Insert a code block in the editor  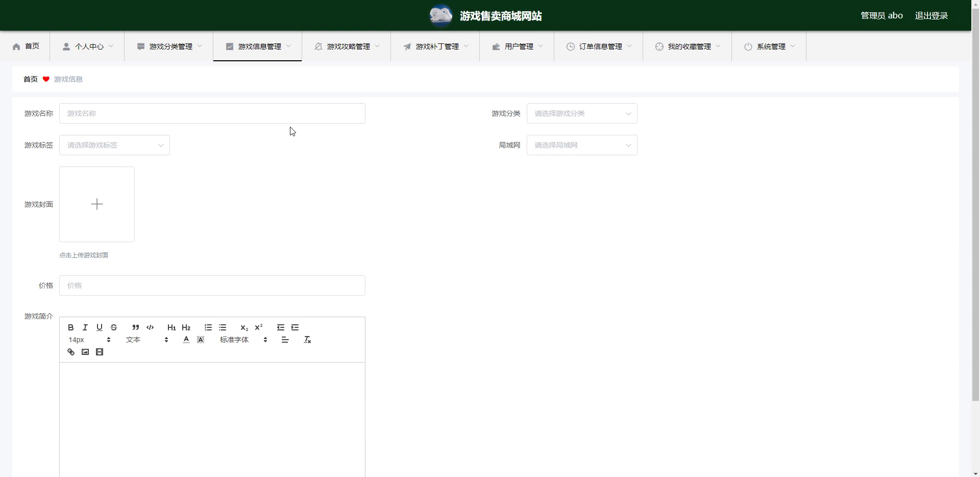tap(150, 327)
